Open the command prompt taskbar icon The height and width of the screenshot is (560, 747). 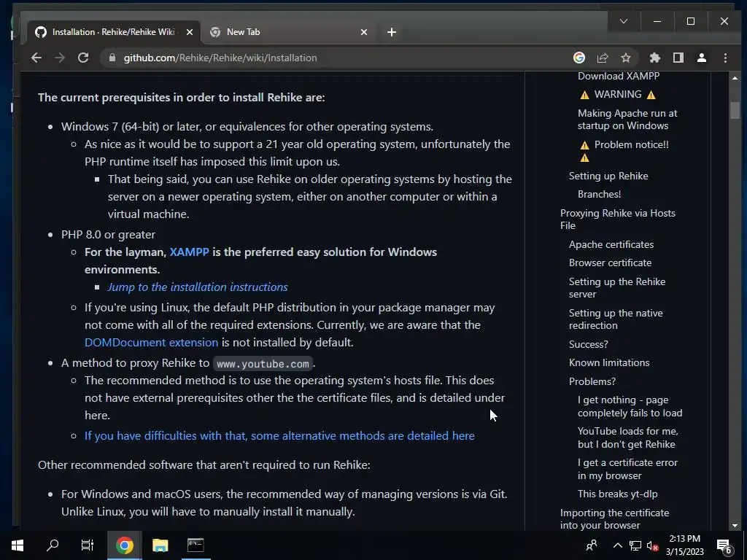[196, 545]
